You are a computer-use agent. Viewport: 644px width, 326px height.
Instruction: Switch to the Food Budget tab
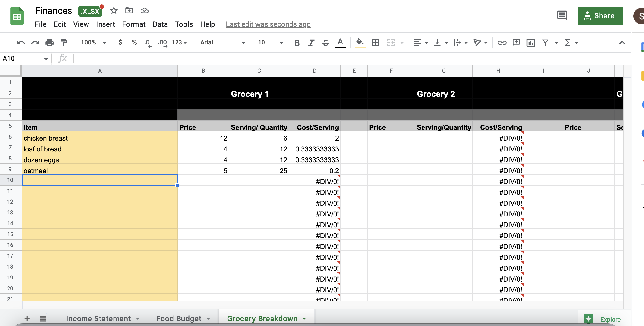(x=179, y=318)
